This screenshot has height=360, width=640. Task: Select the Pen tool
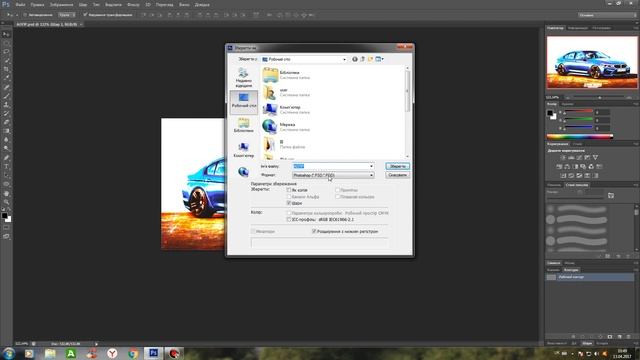6,158
